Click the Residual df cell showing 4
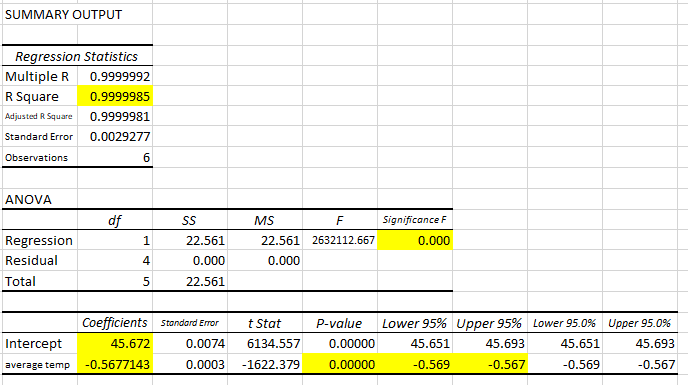This screenshot has height=385, width=688. point(115,260)
